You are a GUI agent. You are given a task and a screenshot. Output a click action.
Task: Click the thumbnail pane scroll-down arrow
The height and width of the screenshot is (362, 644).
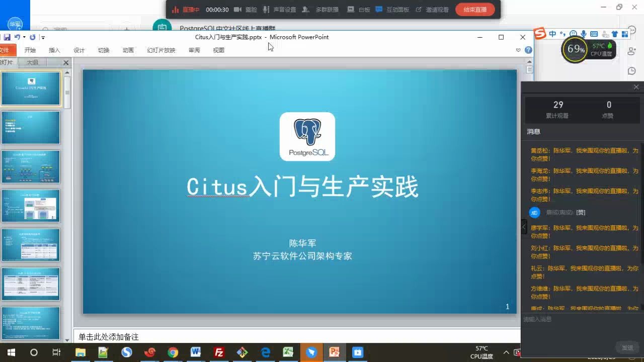click(67, 340)
